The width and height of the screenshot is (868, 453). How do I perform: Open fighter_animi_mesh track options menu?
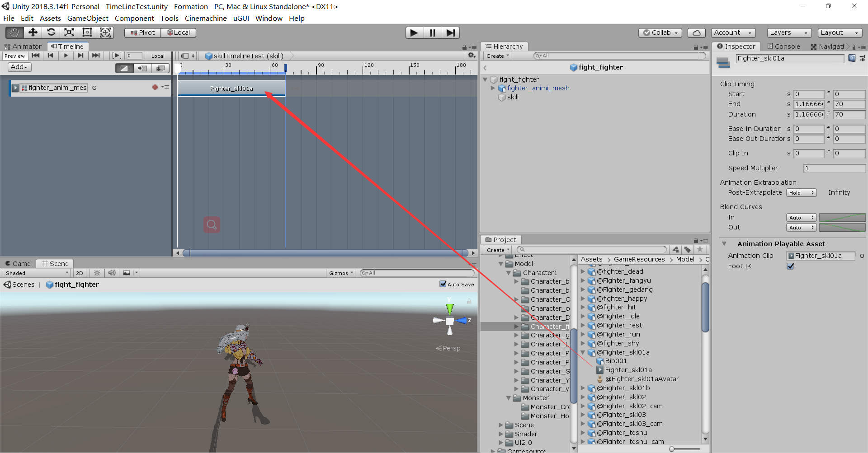(x=165, y=87)
